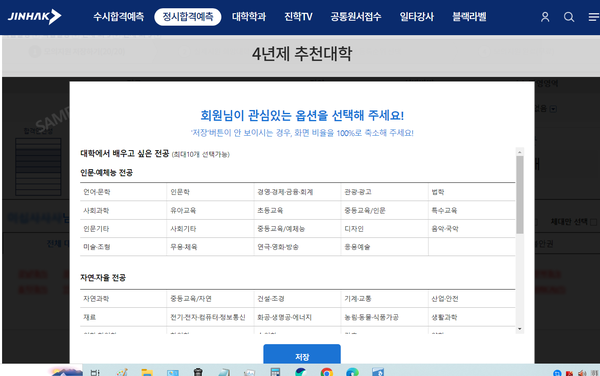The height and width of the screenshot is (376, 600).
Task: Go to 공통원서접수
Action: tap(356, 17)
